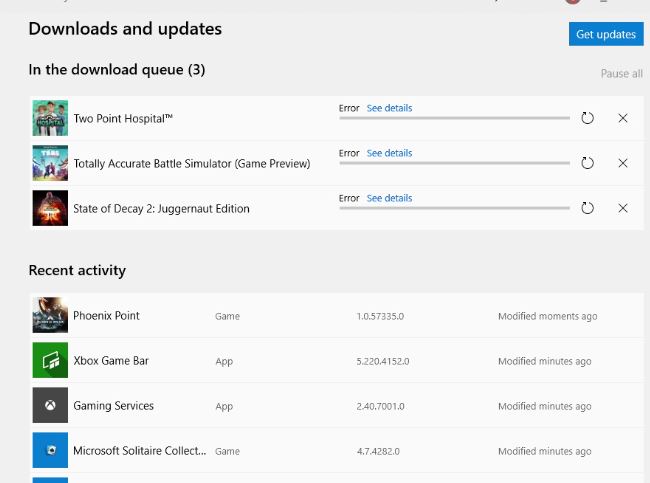Cancel Totally Accurate Battle Simulator download

click(x=623, y=163)
